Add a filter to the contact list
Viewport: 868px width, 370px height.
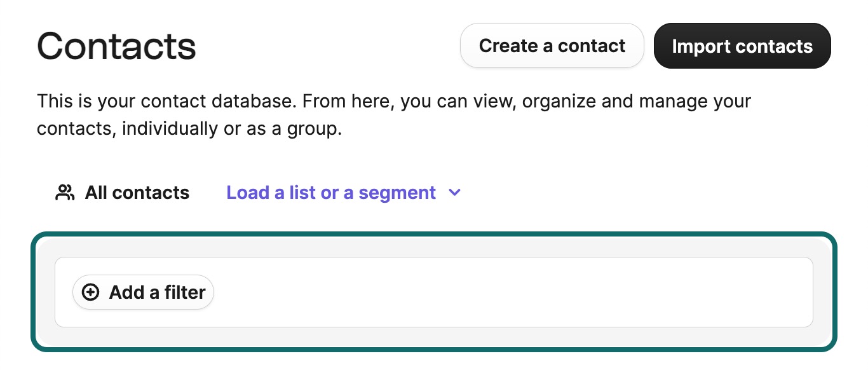coord(143,292)
